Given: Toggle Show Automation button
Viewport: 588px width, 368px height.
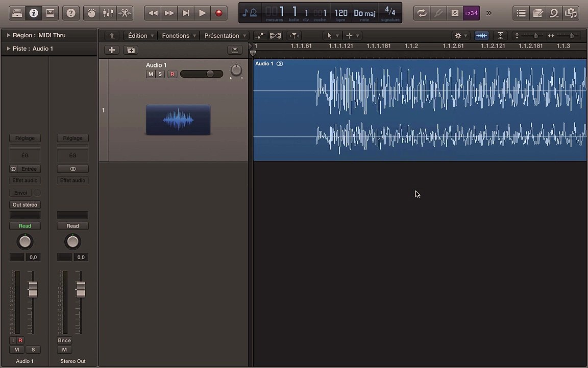Looking at the screenshot, I should pos(260,36).
